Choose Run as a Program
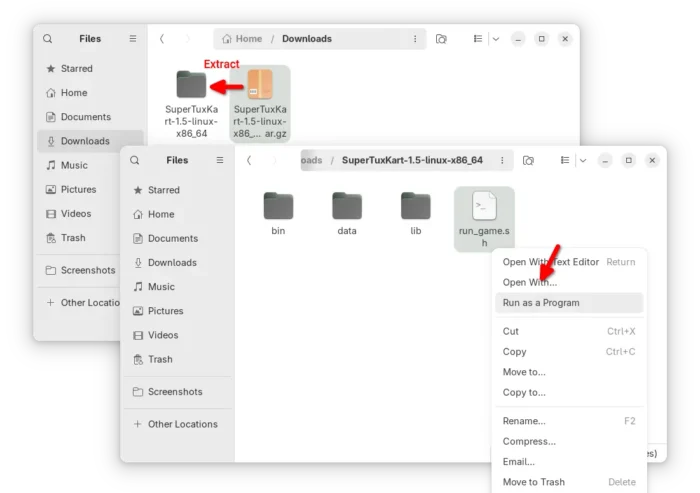The image size is (700, 493). 541,302
